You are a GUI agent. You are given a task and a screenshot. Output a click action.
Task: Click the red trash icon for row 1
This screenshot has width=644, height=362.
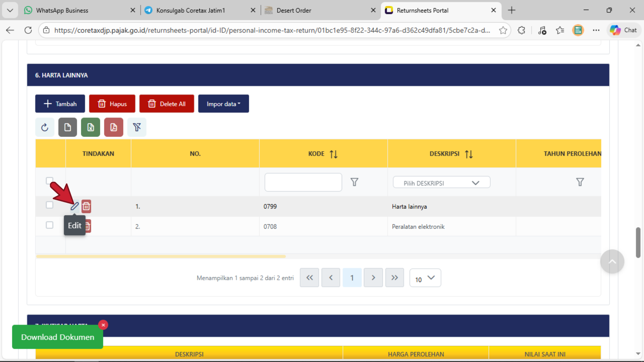[x=86, y=206]
